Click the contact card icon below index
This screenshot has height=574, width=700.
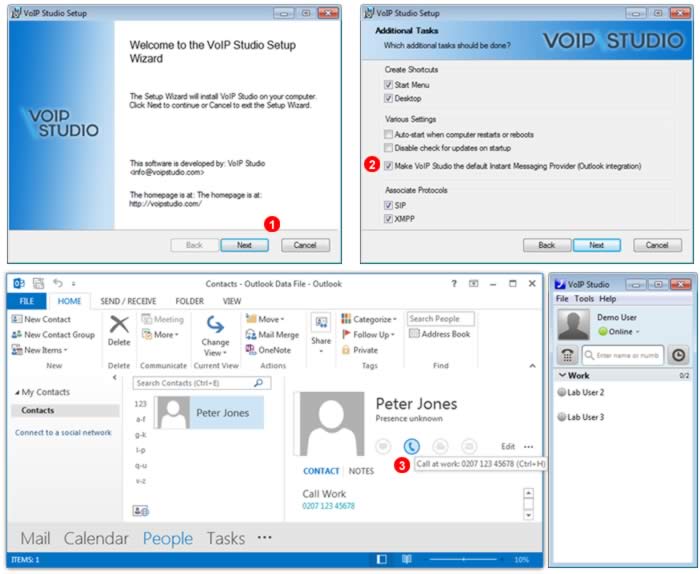[x=141, y=511]
